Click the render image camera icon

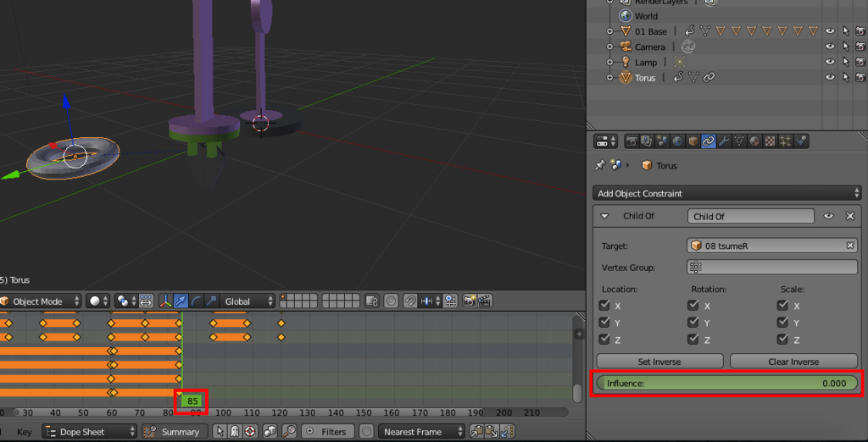(x=470, y=301)
